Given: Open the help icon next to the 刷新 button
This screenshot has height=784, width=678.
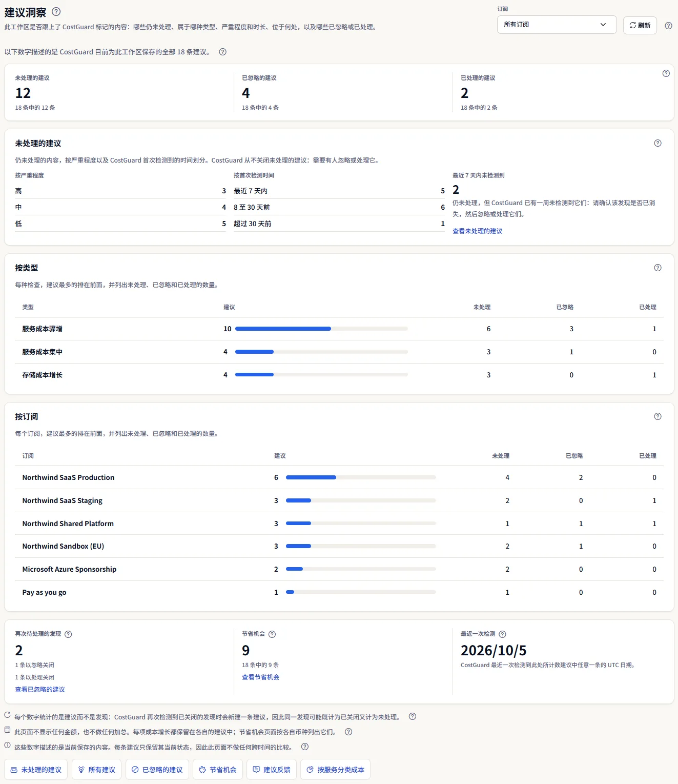Looking at the screenshot, I should coord(668,26).
